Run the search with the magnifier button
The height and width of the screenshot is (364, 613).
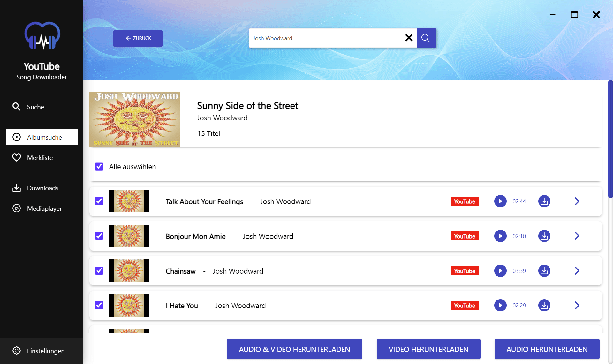(426, 38)
